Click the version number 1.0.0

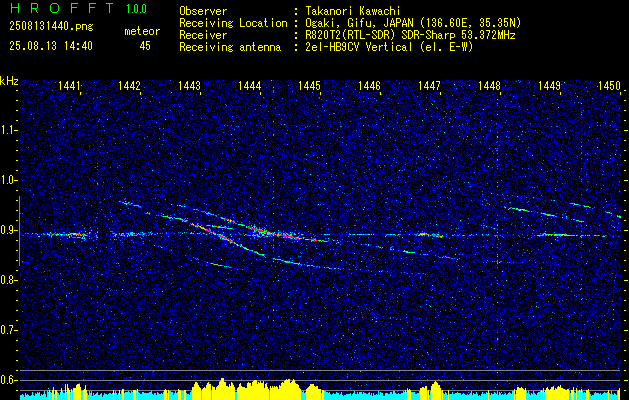click(x=136, y=9)
